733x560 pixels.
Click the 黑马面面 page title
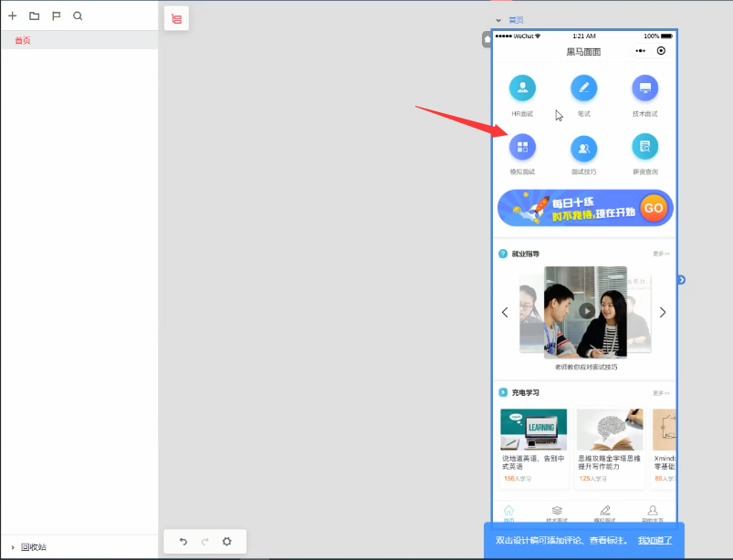coord(583,52)
